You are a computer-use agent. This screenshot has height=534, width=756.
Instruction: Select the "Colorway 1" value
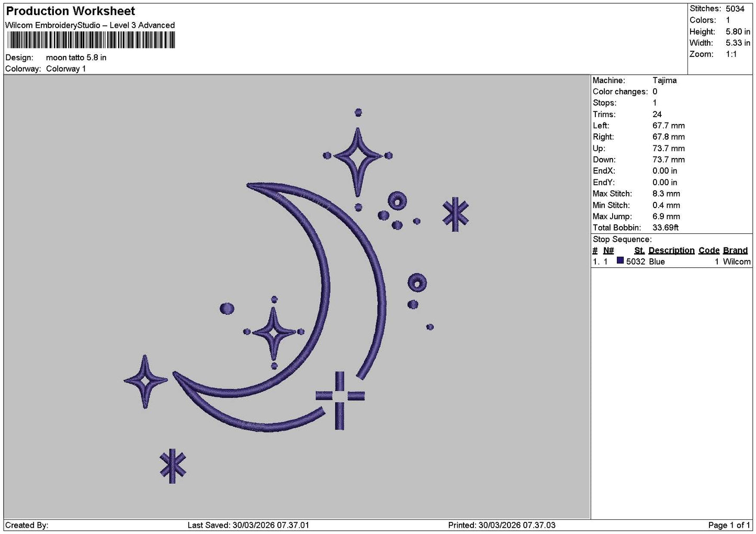tap(65, 69)
